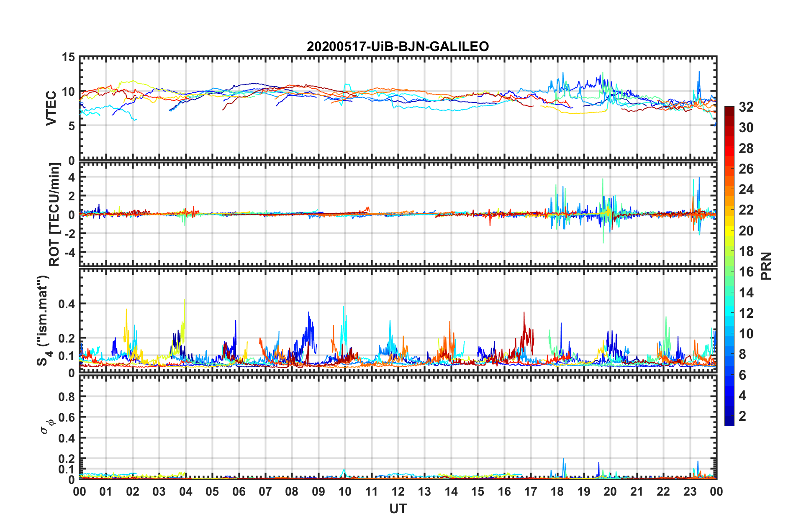Screen dimensions: 796x532
Task: Click colorbar tick value 4
Action: tap(742, 396)
